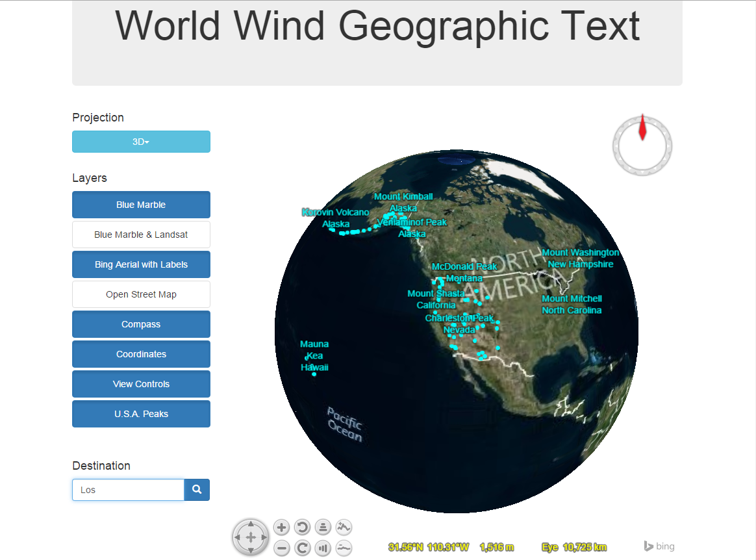Increase vertical exaggeration with terrain icon
756x560 pixels.
pyautogui.click(x=344, y=528)
